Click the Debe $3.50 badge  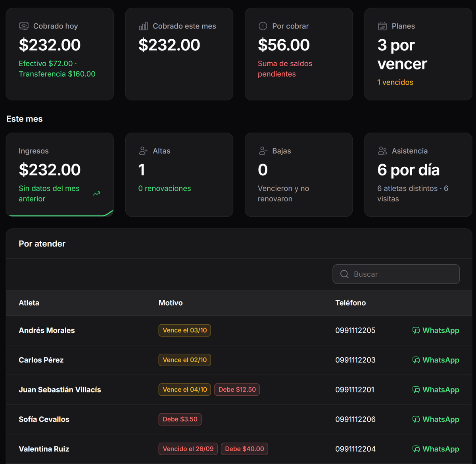tap(180, 419)
